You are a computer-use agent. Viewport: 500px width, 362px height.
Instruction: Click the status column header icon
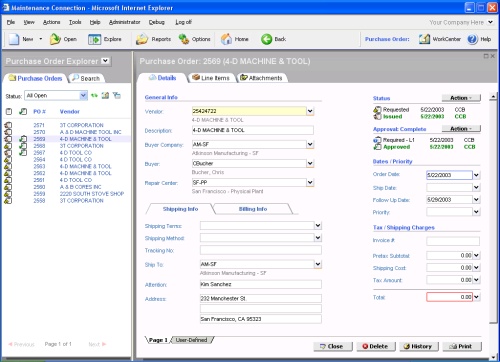pyautogui.click(x=9, y=112)
